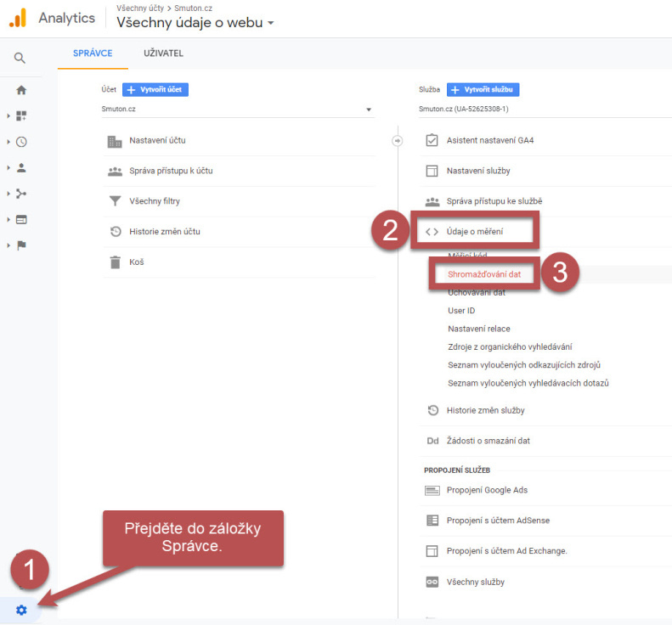Click Všechny účty breadcrumb link
The width and height of the screenshot is (672, 625).
pos(140,8)
